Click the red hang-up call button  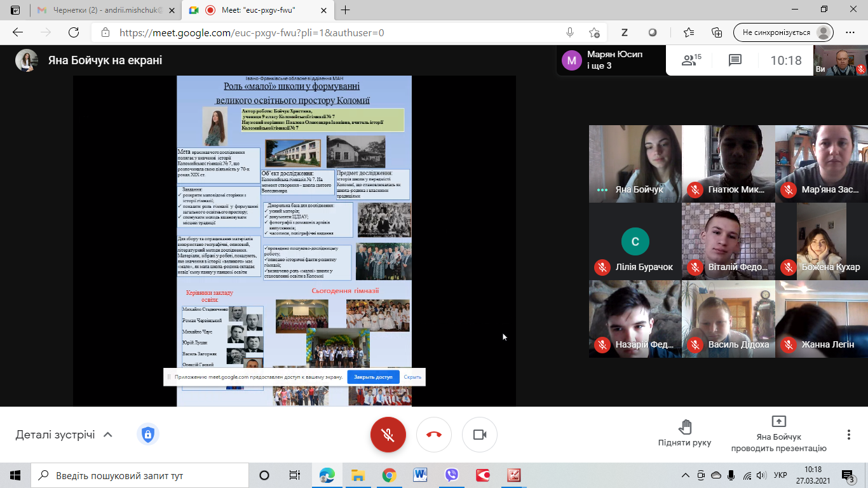pyautogui.click(x=434, y=435)
